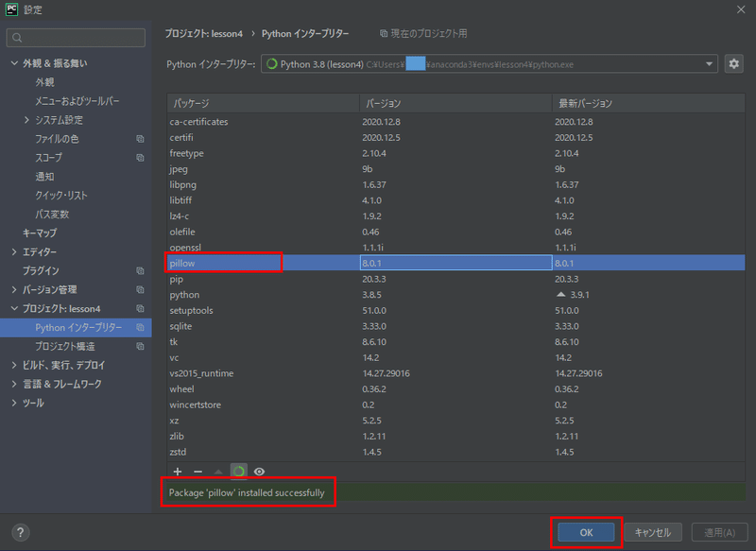Click the キャンセル button

pyautogui.click(x=653, y=532)
